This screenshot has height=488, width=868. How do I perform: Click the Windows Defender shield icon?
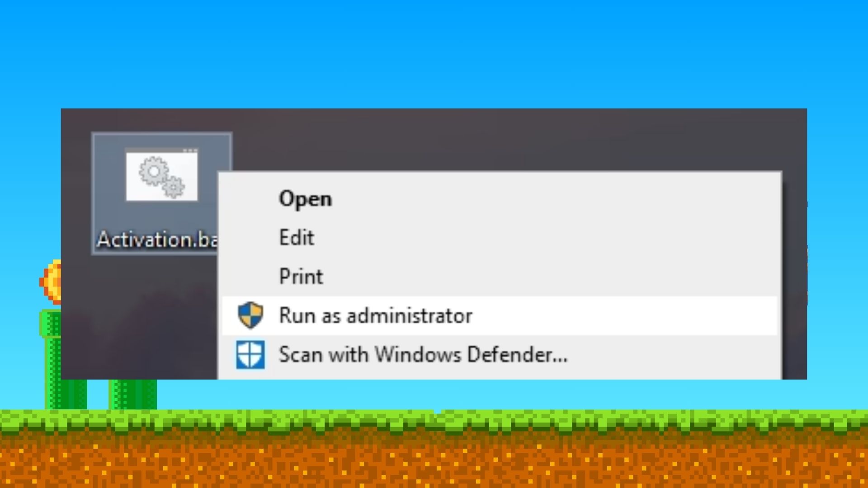pos(250,355)
